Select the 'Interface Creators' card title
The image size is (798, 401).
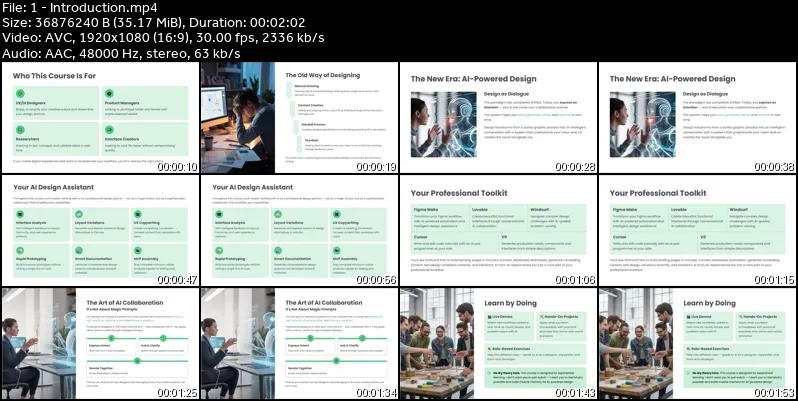coord(122,139)
